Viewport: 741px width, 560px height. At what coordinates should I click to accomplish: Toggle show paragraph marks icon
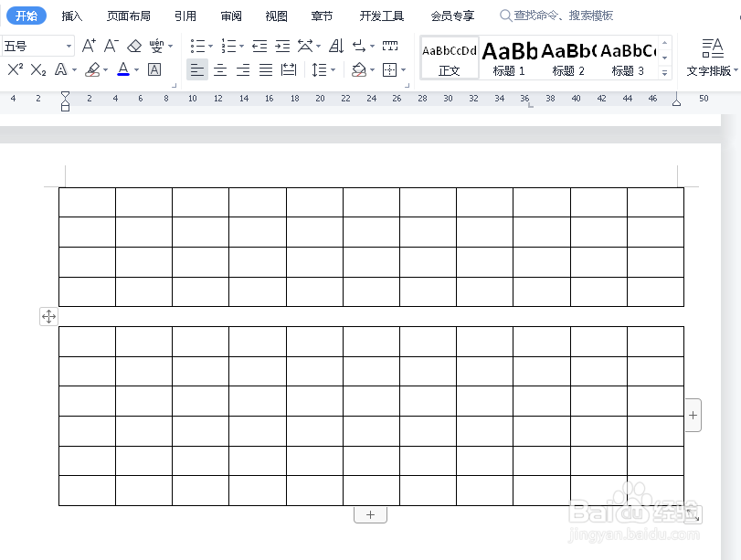tap(359, 46)
